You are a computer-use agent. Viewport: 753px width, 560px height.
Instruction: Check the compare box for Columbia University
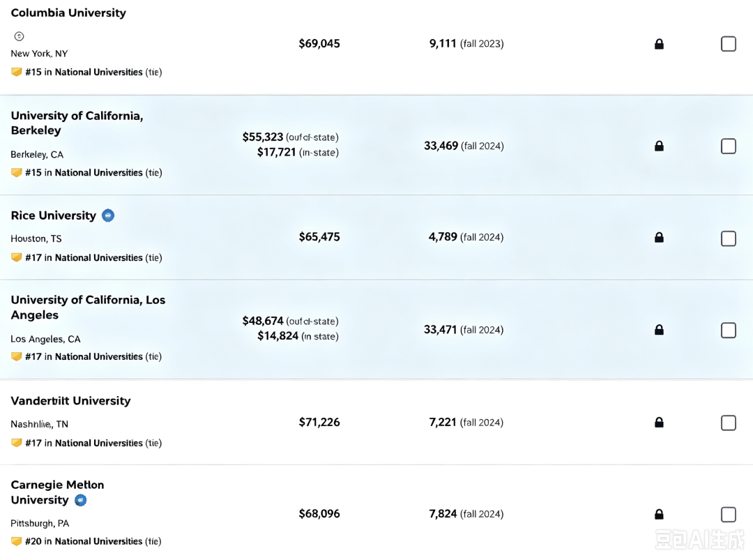click(x=728, y=44)
